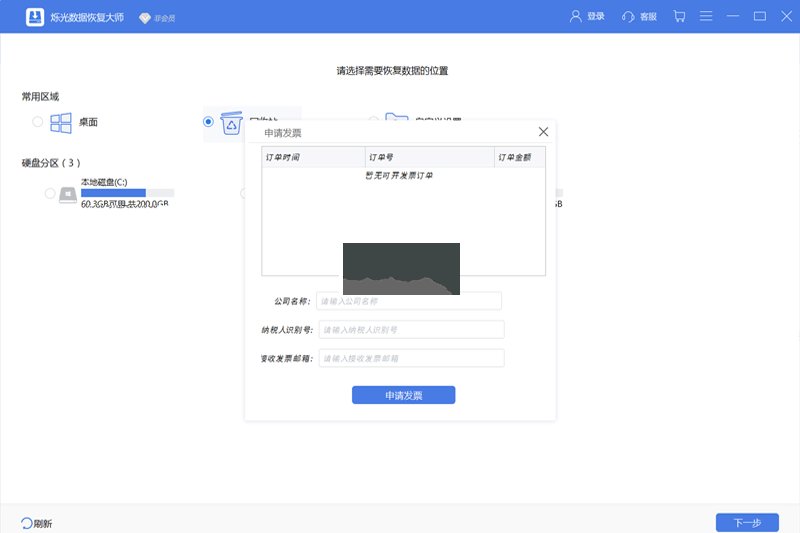Select the 桌面 radio button
This screenshot has width=800, height=533.
click(38, 122)
